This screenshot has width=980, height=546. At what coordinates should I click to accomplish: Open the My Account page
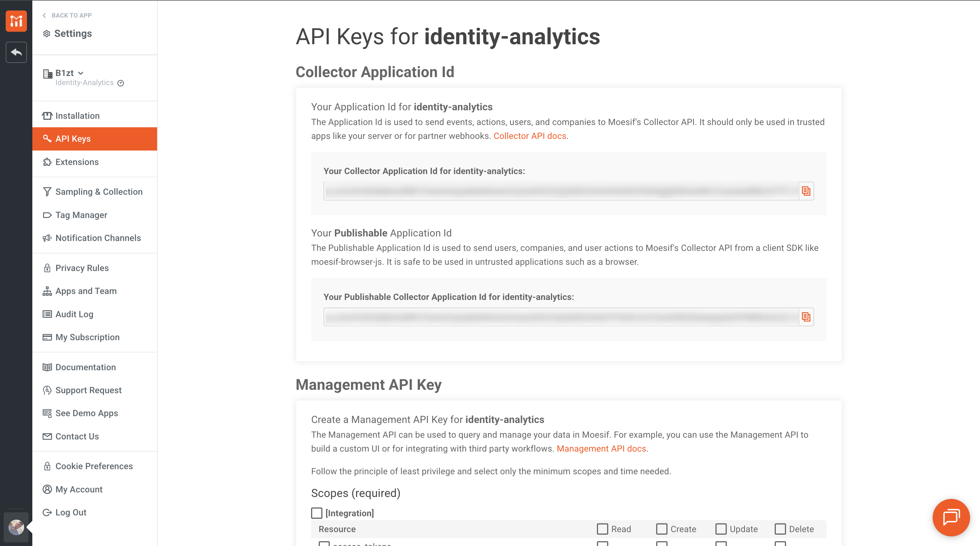pyautogui.click(x=95, y=489)
